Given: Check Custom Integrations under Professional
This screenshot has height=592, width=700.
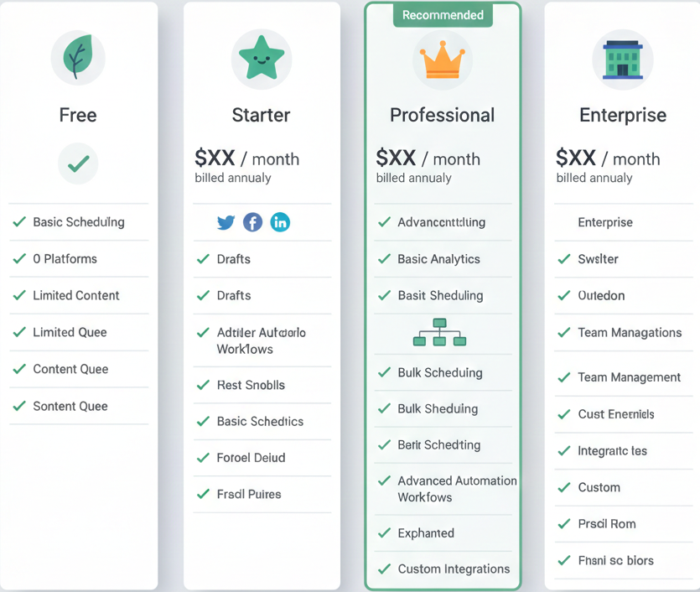Looking at the screenshot, I should coord(383,569).
